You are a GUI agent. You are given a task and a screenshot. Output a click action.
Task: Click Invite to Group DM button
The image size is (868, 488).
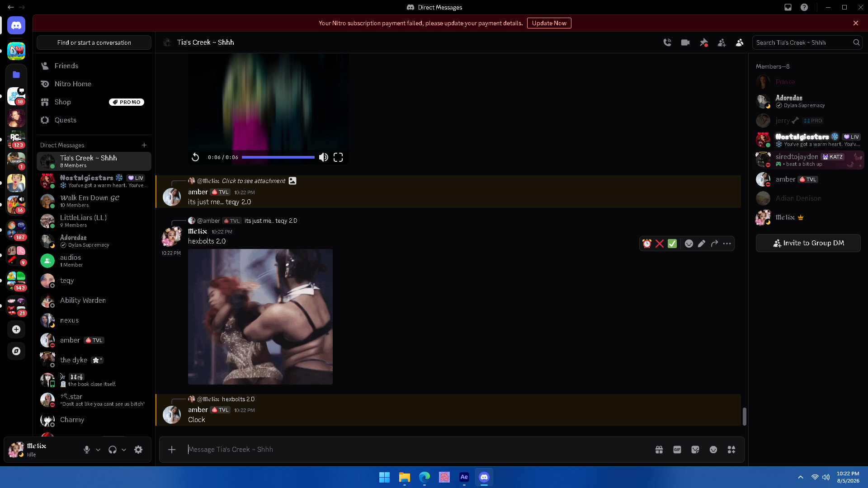pos(808,243)
